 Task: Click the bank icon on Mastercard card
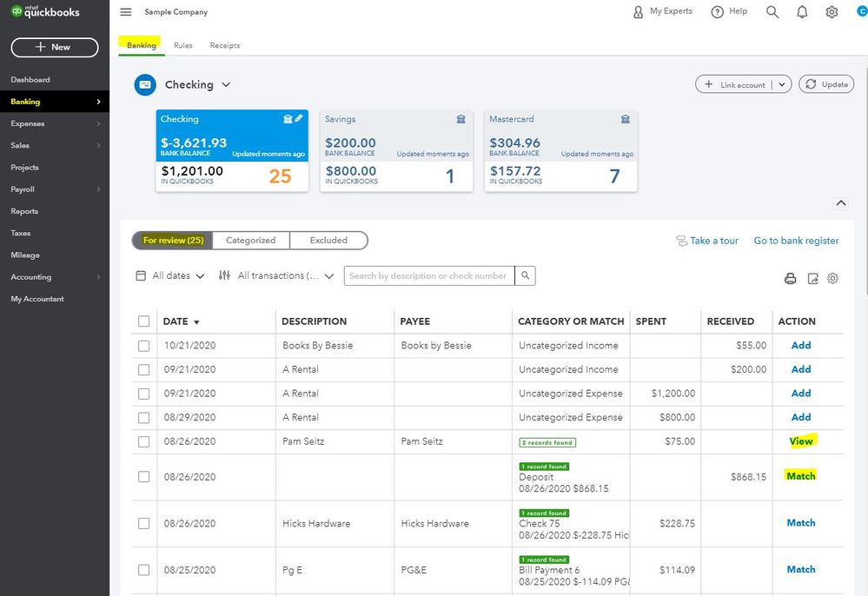coord(625,119)
